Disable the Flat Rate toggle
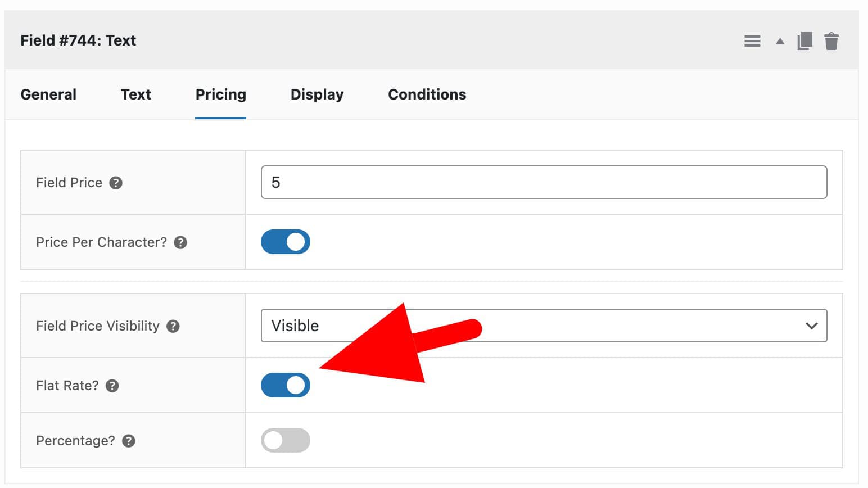Screen dimensions: 868x488 point(286,385)
